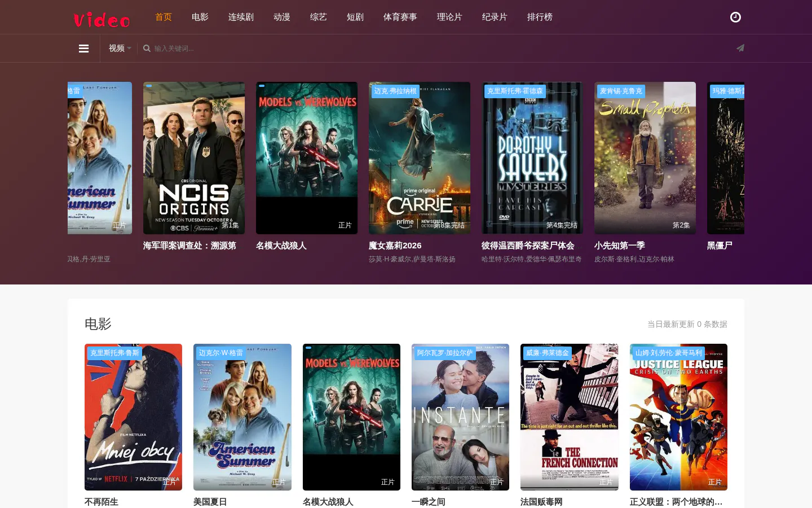Viewport: 812px width, 508px height.
Task: Click the title 魔女嘉莉2026
Action: [395, 246]
